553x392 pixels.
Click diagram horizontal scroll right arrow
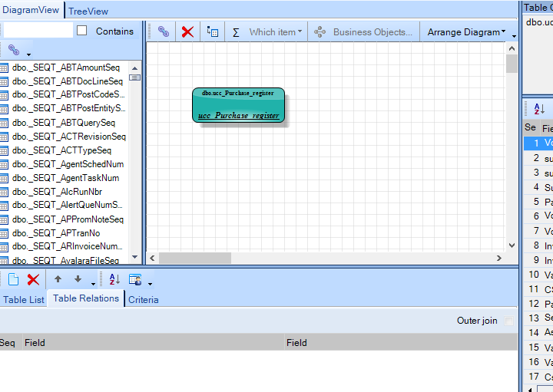pyautogui.click(x=499, y=259)
